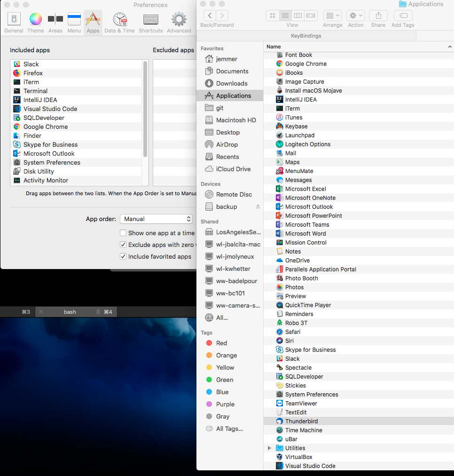Viewport: 454px width, 476px height.
Task: Select the Apps preferences tab icon
Action: coord(93,23)
